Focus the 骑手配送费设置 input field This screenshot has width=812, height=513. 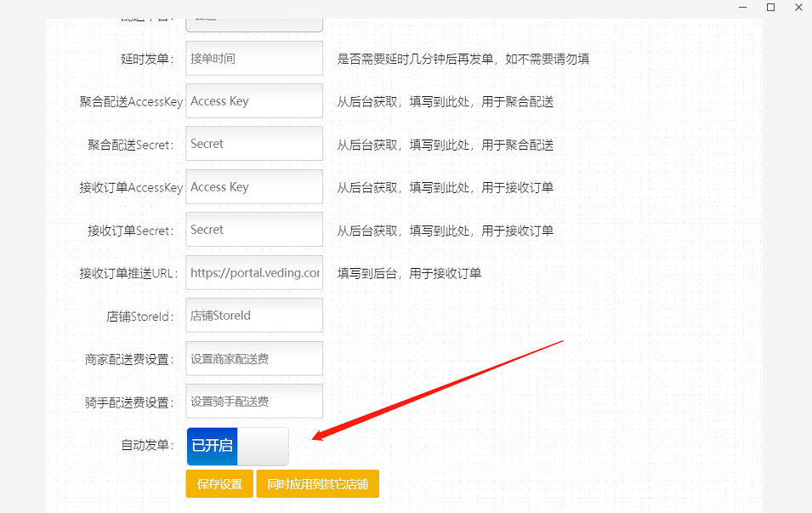[x=254, y=402]
